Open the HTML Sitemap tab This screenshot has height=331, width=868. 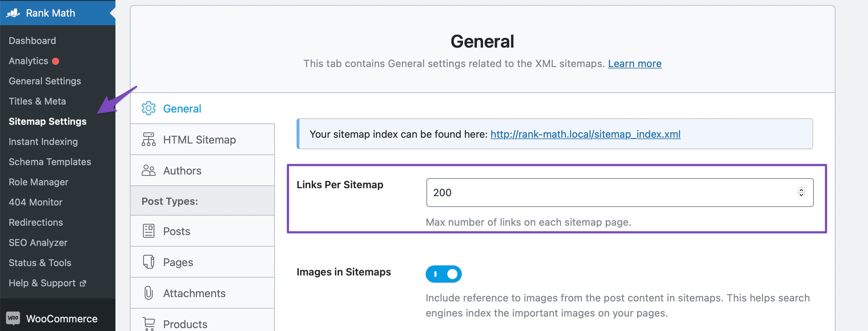pyautogui.click(x=202, y=140)
